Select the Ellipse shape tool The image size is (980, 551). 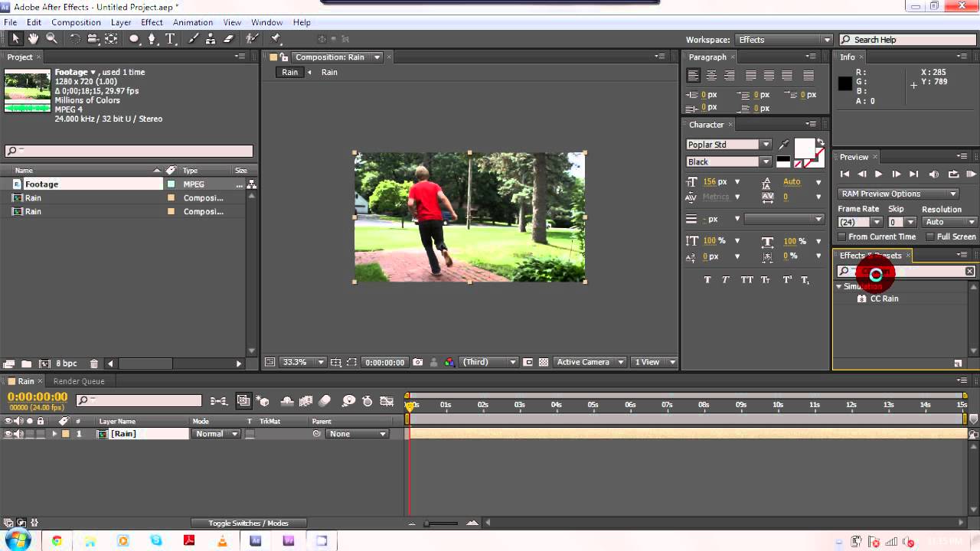tap(135, 38)
